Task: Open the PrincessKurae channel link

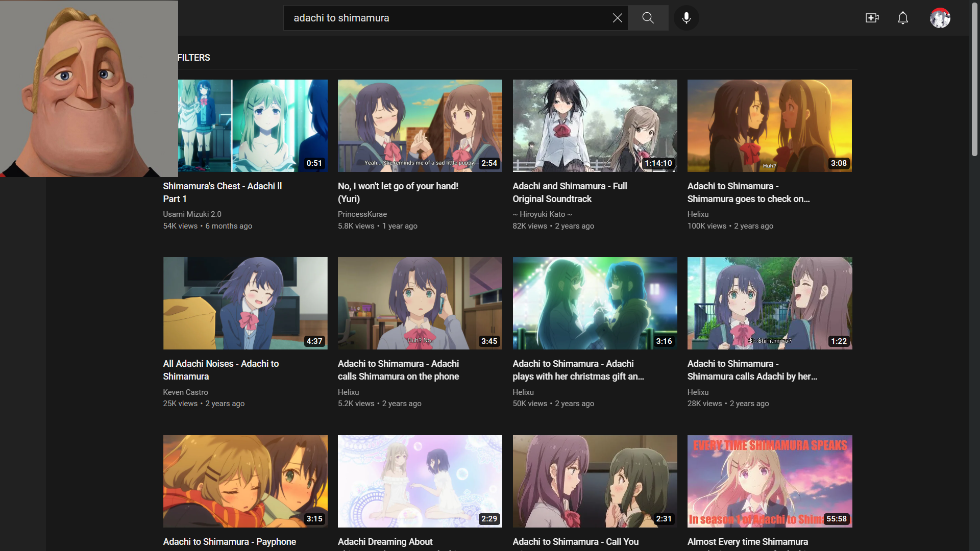Action: point(362,214)
